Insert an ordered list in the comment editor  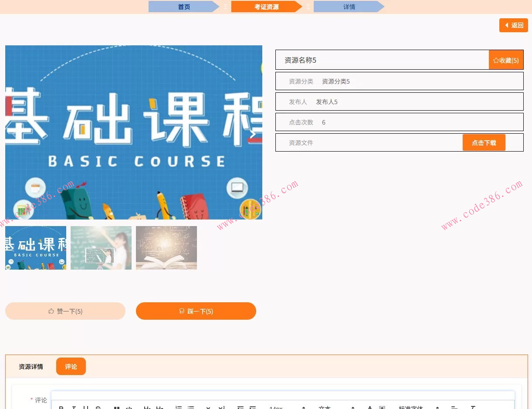(x=179, y=408)
